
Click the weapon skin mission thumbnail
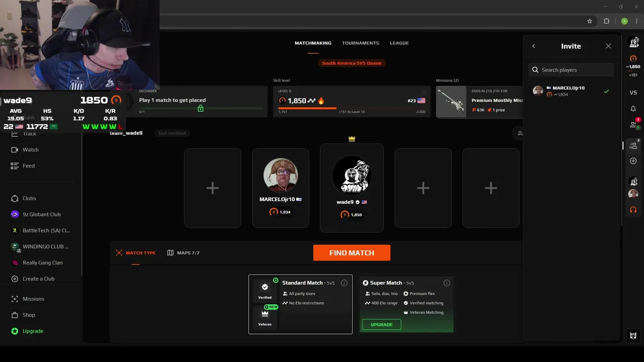451,102
